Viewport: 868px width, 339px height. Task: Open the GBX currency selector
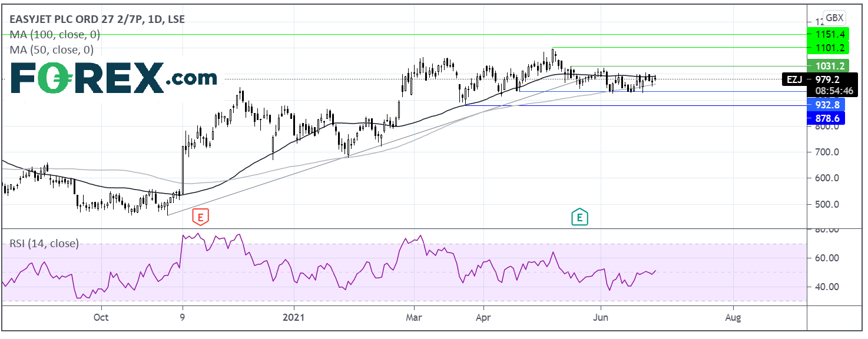pyautogui.click(x=833, y=18)
